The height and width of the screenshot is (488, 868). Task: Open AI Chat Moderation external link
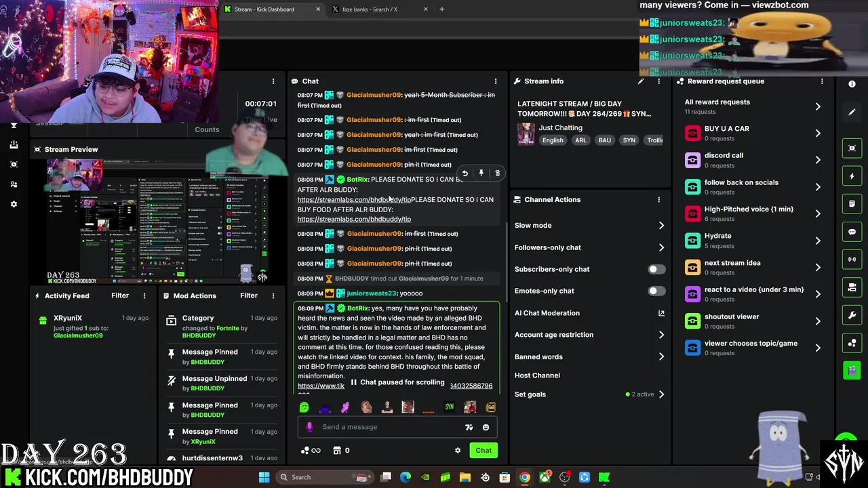point(661,313)
